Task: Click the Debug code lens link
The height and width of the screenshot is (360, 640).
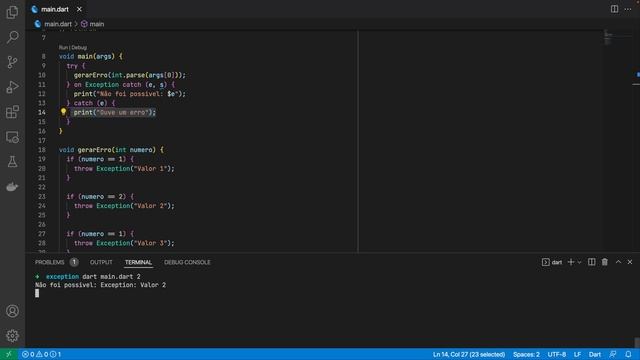Action: pos(79,47)
